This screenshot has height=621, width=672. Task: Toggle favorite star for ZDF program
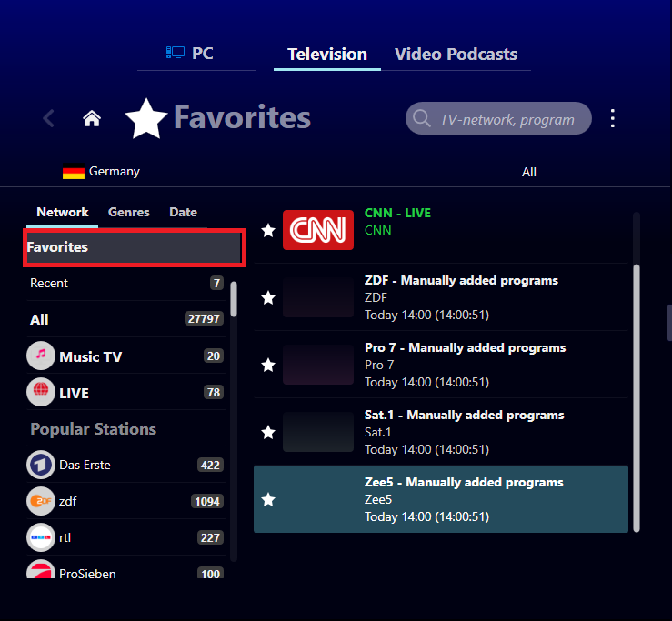click(268, 297)
